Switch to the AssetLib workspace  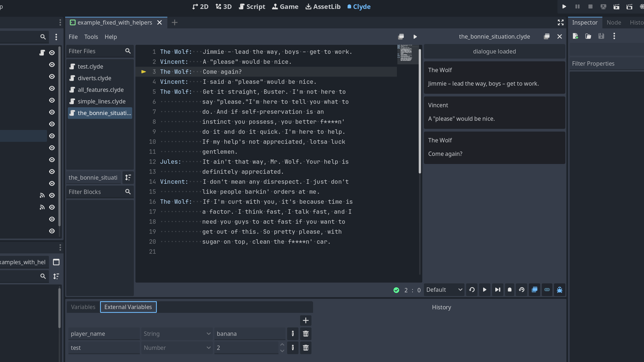323,6
